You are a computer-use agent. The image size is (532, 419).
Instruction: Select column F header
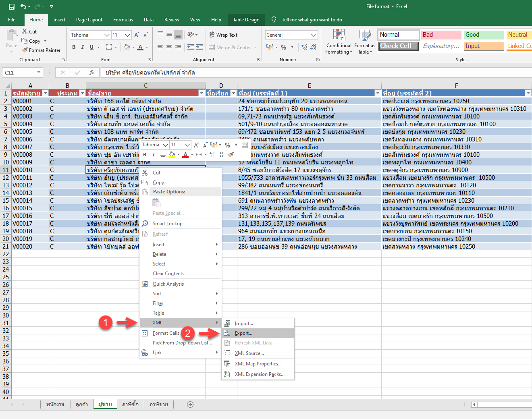[x=456, y=85]
